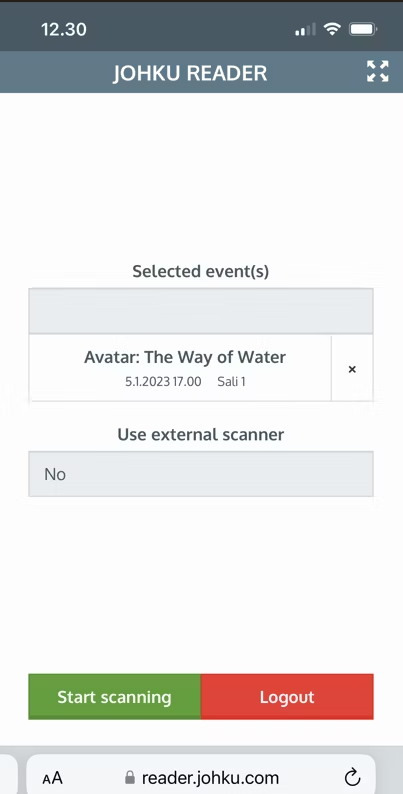The height and width of the screenshot is (794, 403).
Task: Remove Avatar event with the × icon
Action: 352,369
